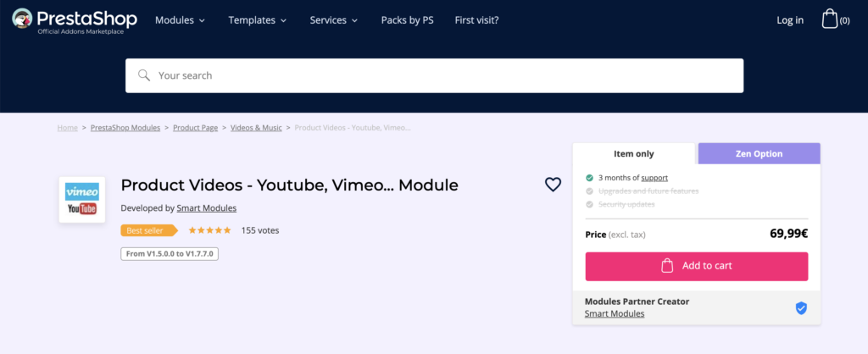
Task: Click the struck-through Upgrades and future features text
Action: (648, 191)
